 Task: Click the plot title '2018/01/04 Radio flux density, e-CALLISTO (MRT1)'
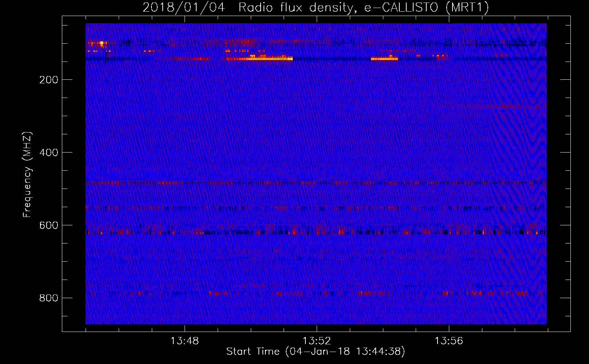point(316,7)
